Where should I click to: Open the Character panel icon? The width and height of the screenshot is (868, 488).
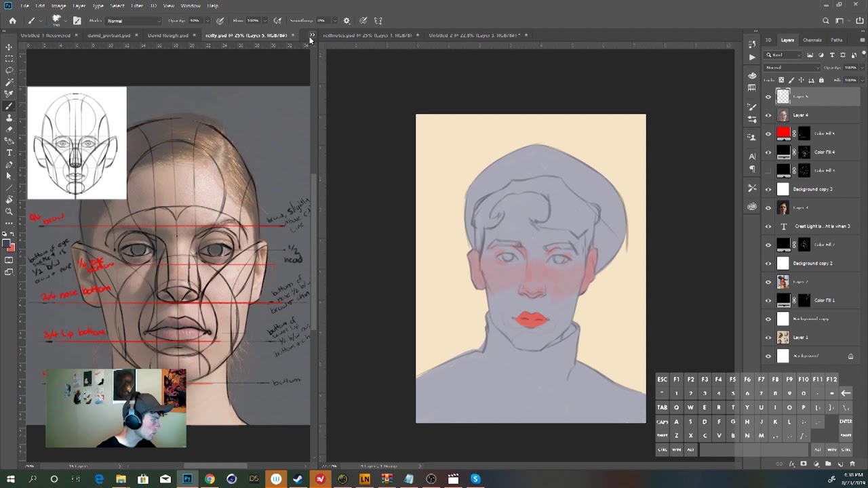(x=752, y=157)
